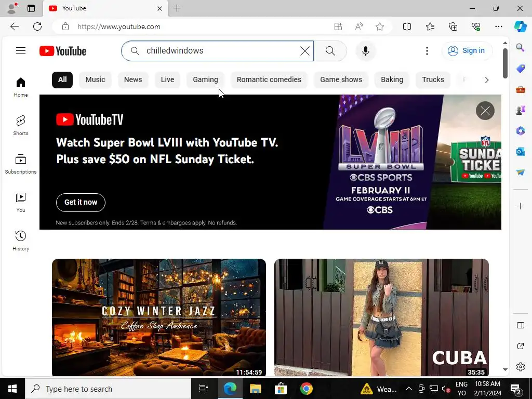The height and width of the screenshot is (399, 532).
Task: Open History in sidebar
Action: [x=21, y=241]
